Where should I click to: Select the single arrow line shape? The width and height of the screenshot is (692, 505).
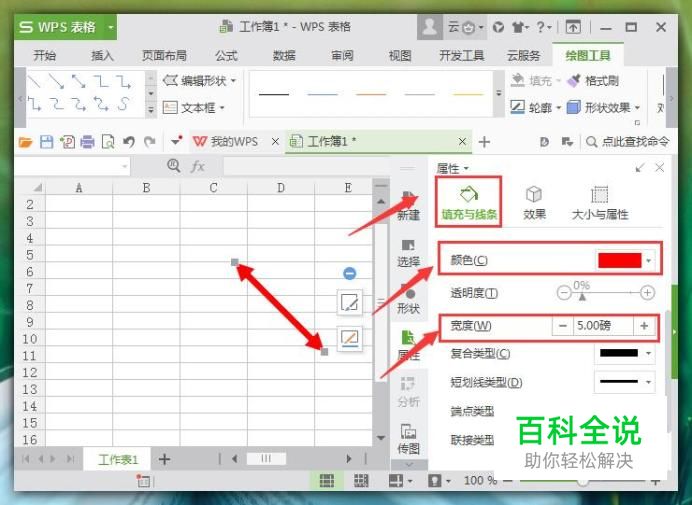click(x=56, y=81)
